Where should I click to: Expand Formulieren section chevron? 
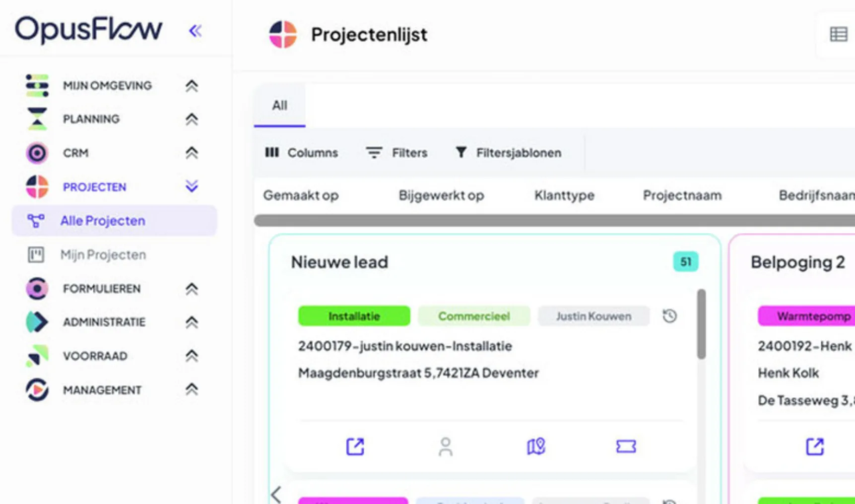(192, 289)
